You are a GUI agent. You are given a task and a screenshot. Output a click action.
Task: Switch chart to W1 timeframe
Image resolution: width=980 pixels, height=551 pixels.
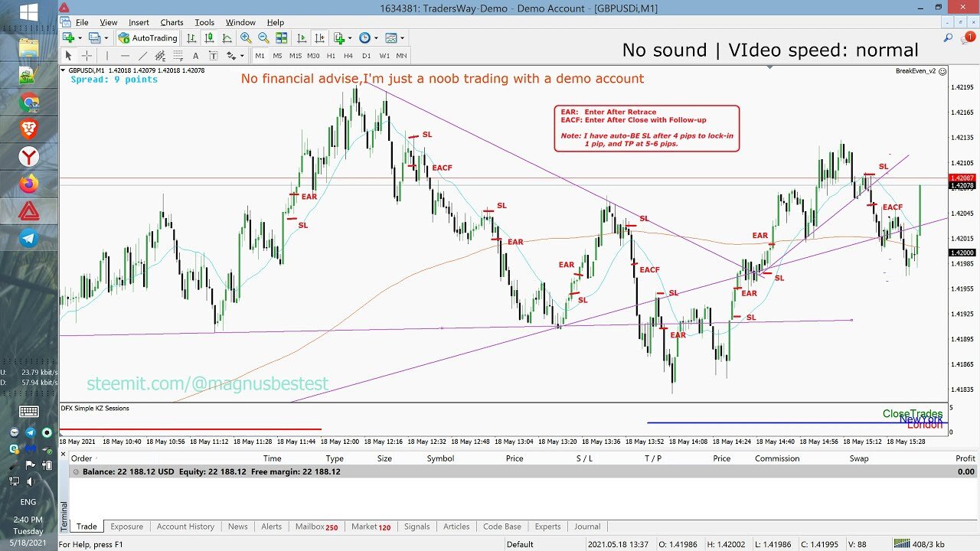384,56
